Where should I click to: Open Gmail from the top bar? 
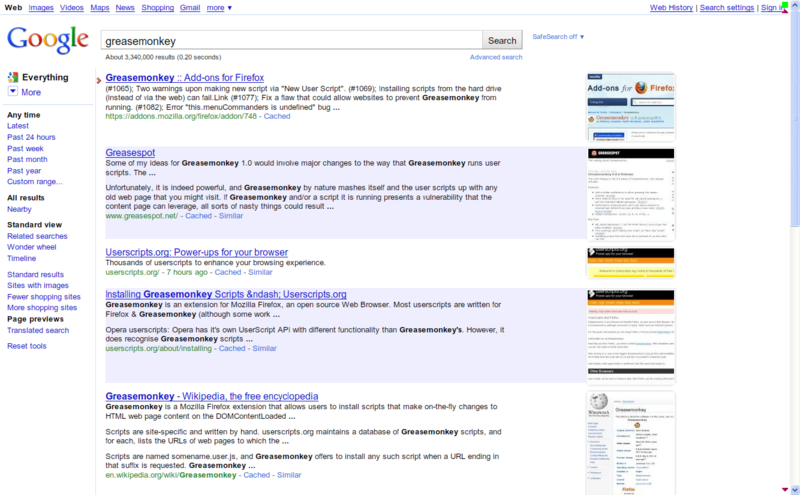[x=190, y=8]
